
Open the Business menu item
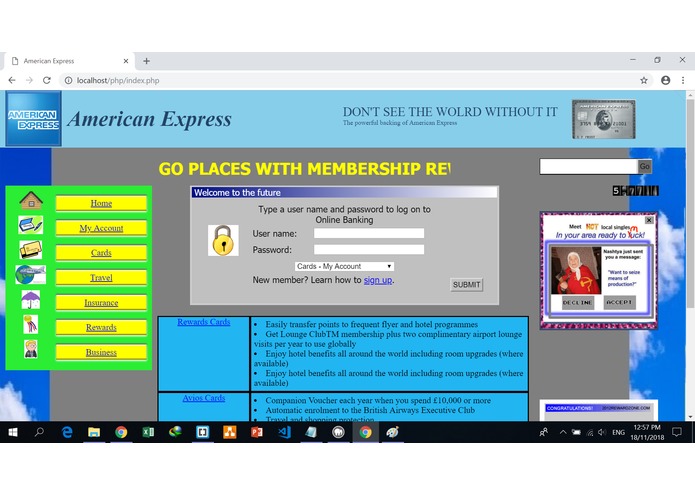click(x=101, y=352)
